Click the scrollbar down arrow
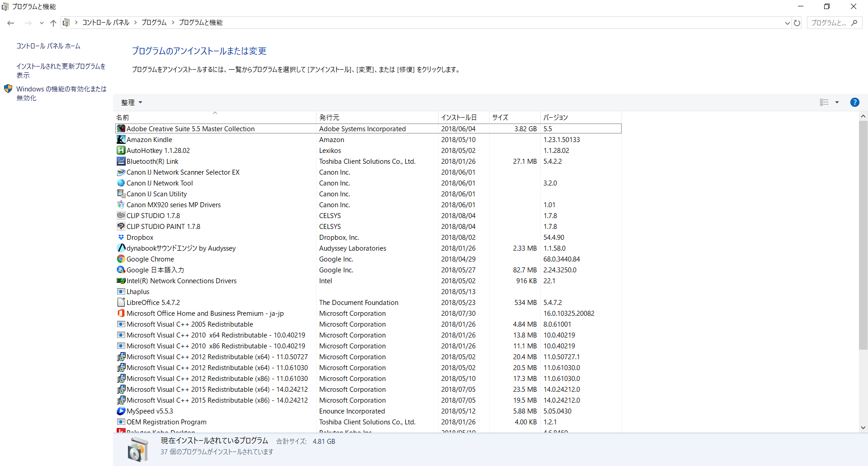The image size is (868, 466). point(863,428)
